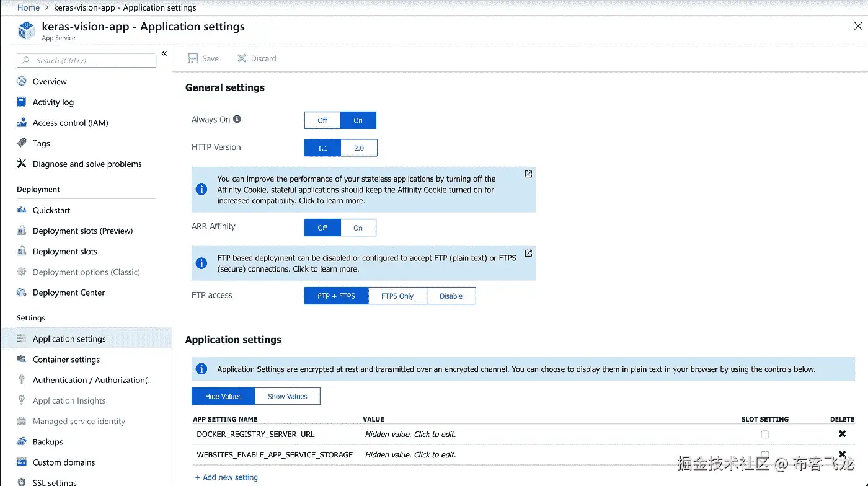Image resolution: width=868 pixels, height=486 pixels.
Task: Click the Save disk icon
Action: 193,58
